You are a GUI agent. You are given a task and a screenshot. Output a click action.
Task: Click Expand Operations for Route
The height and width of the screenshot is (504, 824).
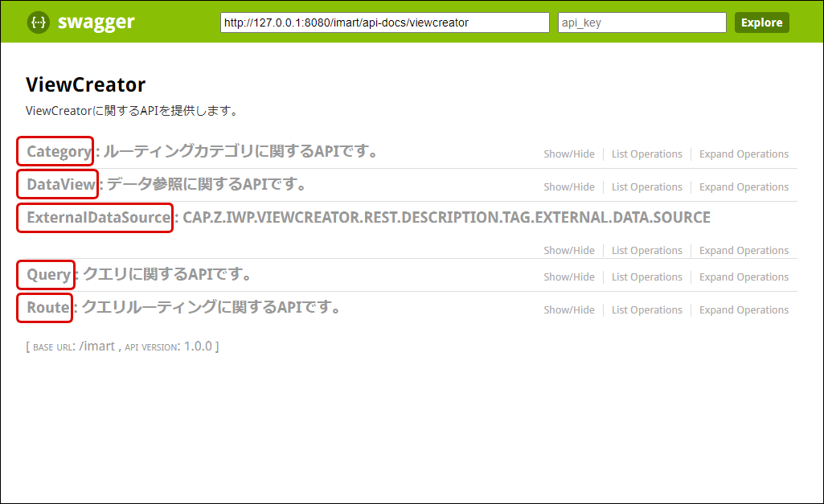(744, 310)
